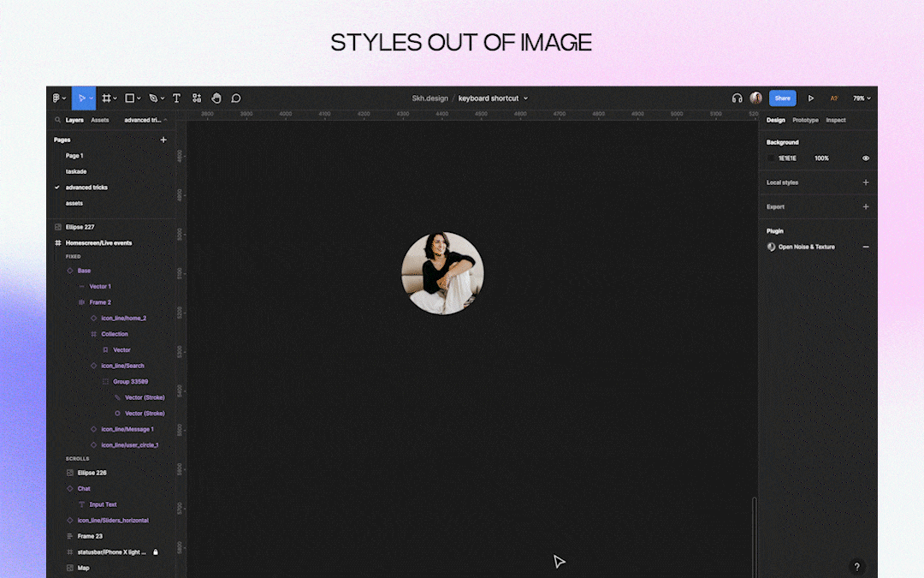Present prototype with the play icon
The height and width of the screenshot is (578, 924).
pos(811,98)
